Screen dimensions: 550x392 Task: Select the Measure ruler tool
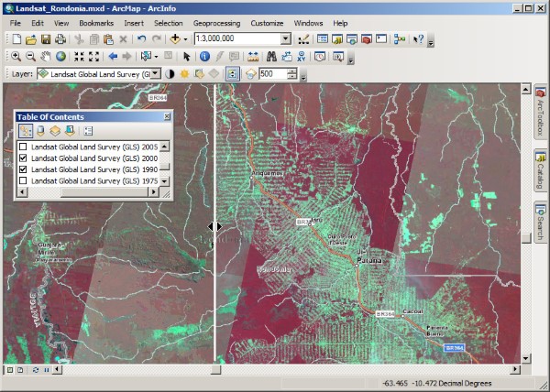[x=253, y=57]
